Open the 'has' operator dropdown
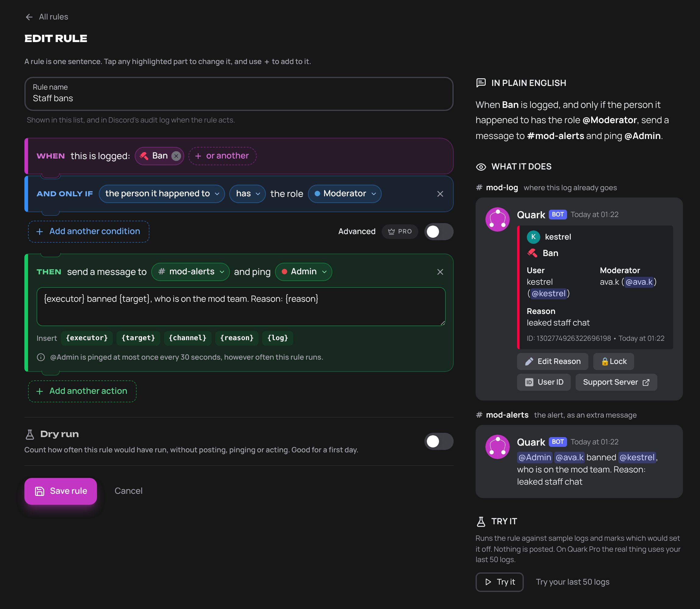This screenshot has height=609, width=700. 248,194
